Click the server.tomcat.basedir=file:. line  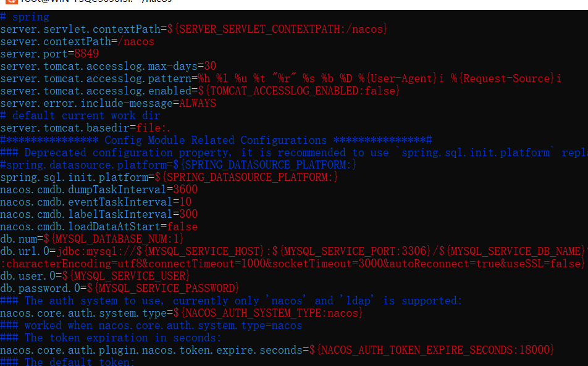[85, 128]
